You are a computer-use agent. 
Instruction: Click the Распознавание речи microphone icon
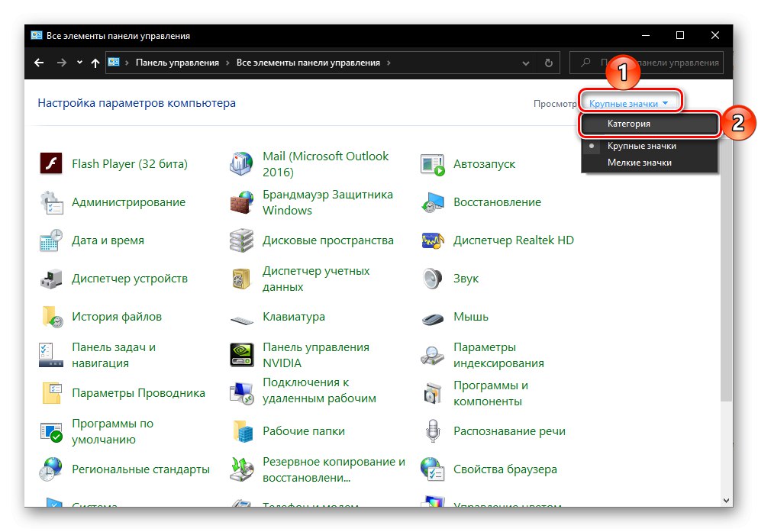click(x=433, y=431)
